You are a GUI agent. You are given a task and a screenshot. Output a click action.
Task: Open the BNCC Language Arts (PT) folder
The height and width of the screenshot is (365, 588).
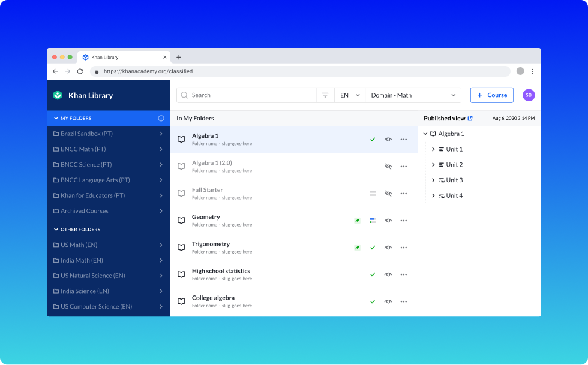click(x=109, y=180)
